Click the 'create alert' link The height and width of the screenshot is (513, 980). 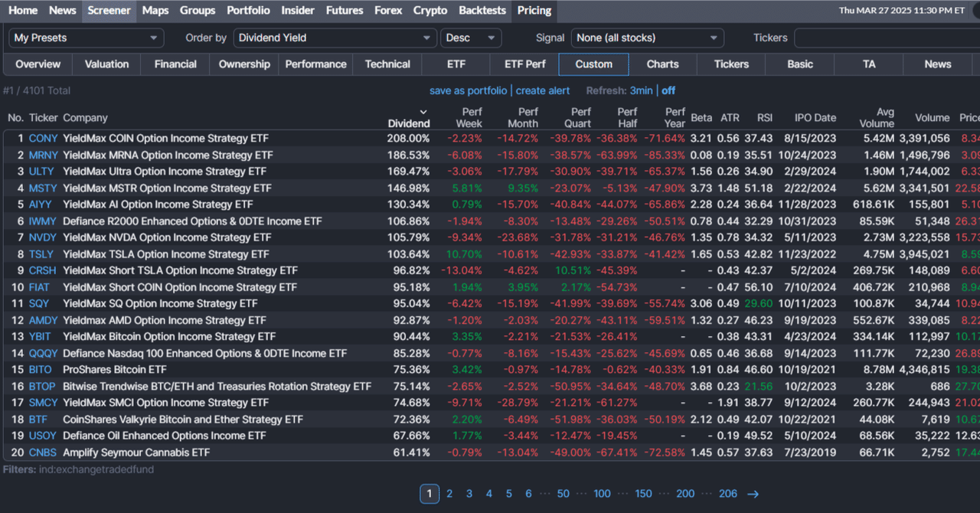[542, 90]
